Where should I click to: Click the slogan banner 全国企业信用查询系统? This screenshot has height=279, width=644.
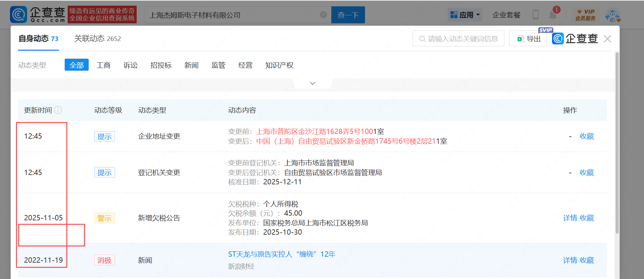click(x=102, y=15)
